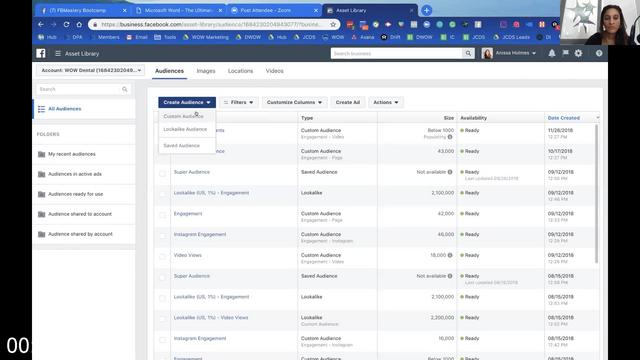640x360 pixels.
Task: Click the Audiences in active ads folder icon
Action: pyautogui.click(x=41, y=174)
